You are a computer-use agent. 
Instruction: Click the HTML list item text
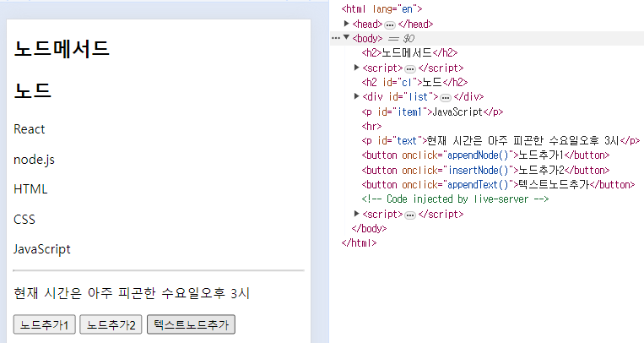(x=30, y=189)
